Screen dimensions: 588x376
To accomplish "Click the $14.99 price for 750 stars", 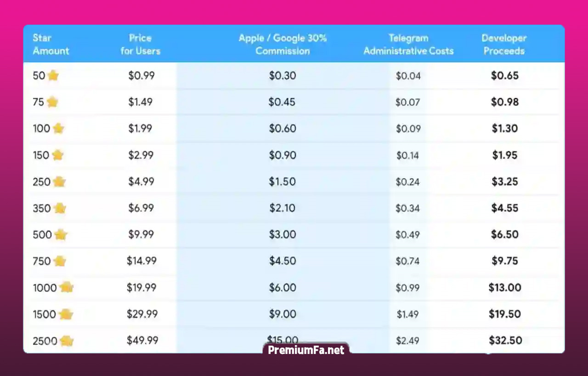I will 141,261.
